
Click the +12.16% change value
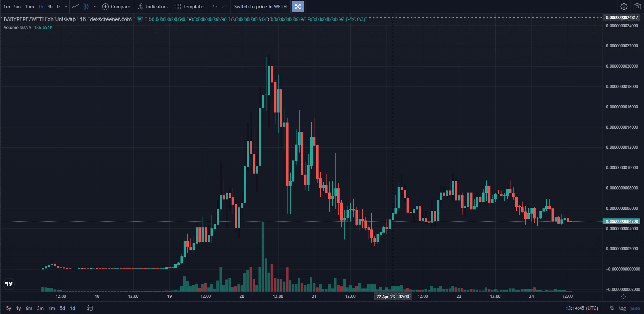point(355,20)
